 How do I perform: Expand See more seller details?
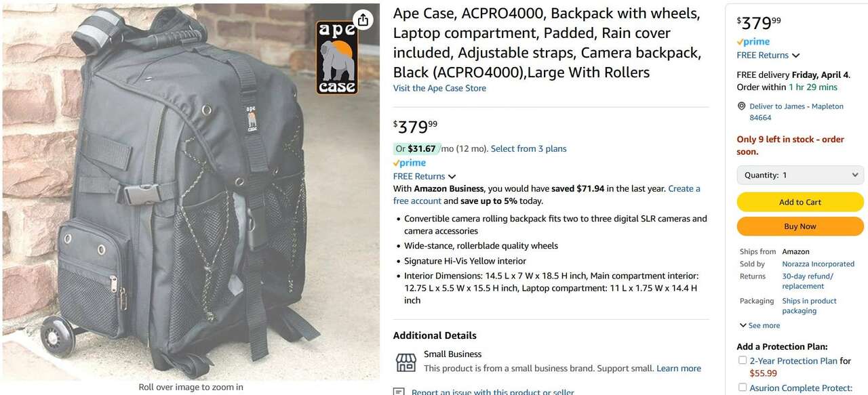759,326
